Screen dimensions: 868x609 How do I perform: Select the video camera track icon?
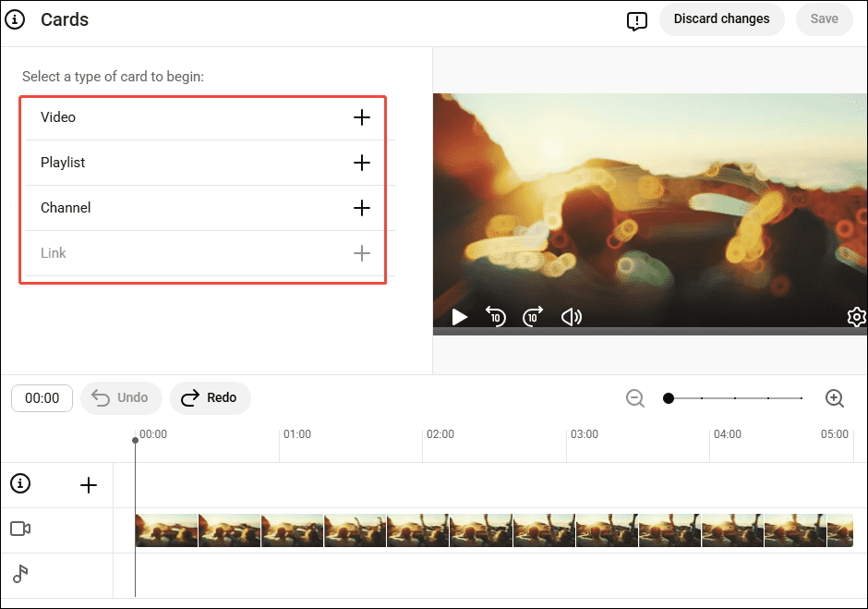pyautogui.click(x=20, y=529)
